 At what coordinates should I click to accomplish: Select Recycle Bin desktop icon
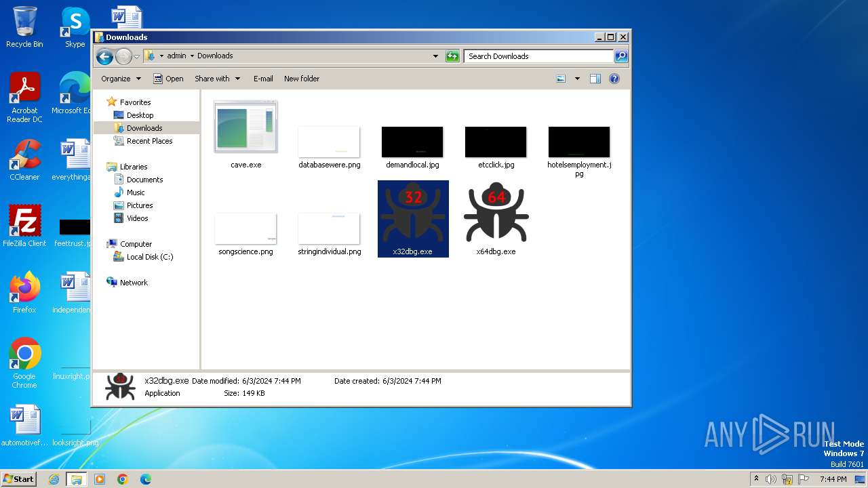(x=24, y=27)
